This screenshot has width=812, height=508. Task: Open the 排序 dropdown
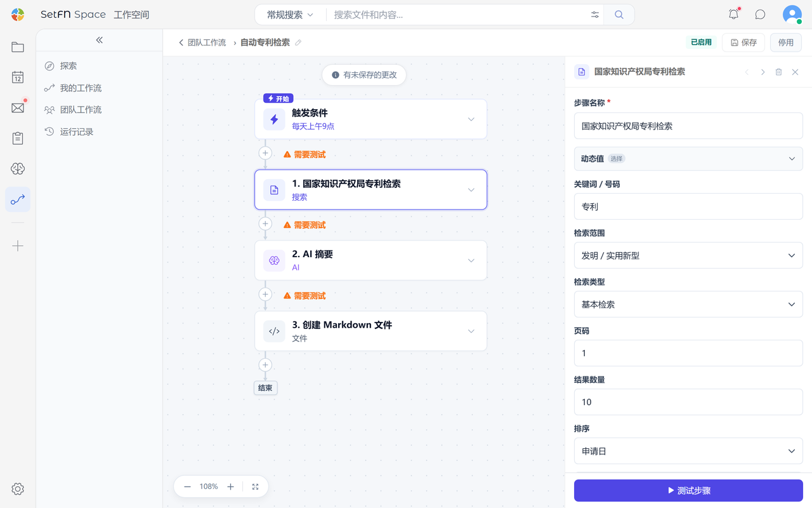(x=688, y=451)
